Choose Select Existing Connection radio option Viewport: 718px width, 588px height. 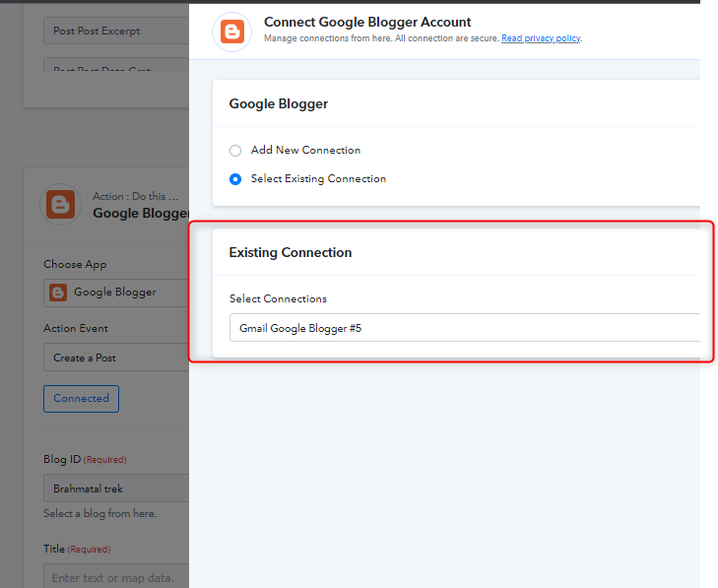click(235, 179)
